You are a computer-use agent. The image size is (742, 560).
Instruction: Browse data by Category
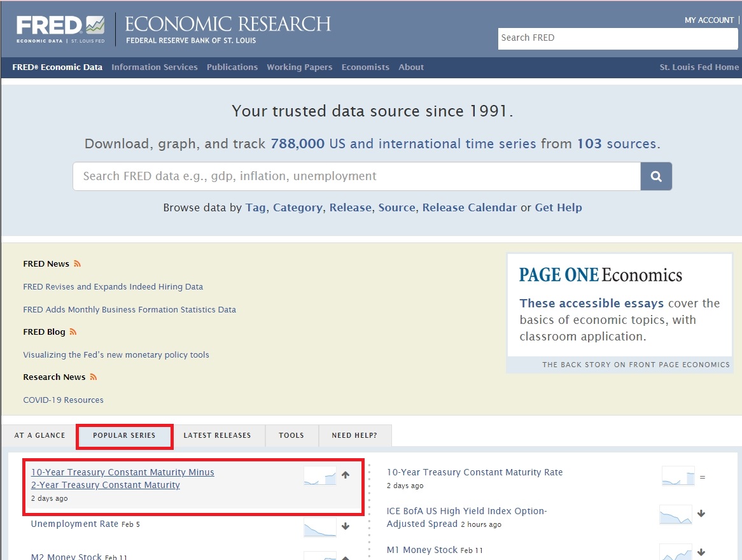click(x=298, y=208)
